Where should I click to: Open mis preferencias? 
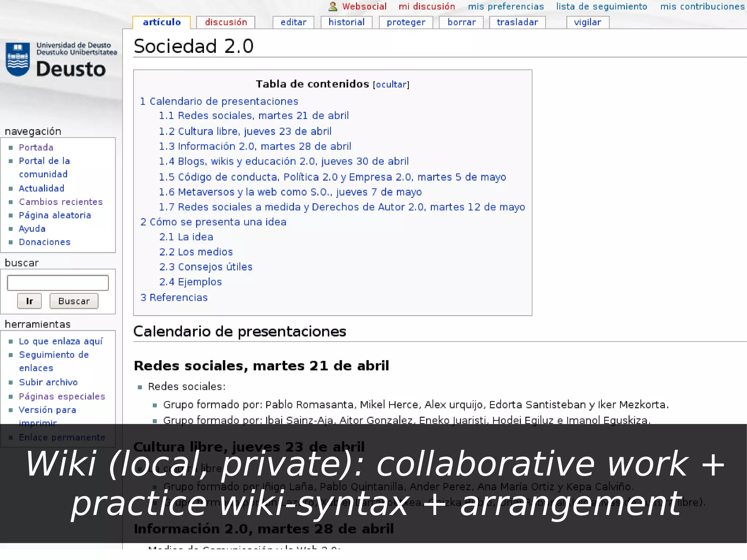[506, 7]
